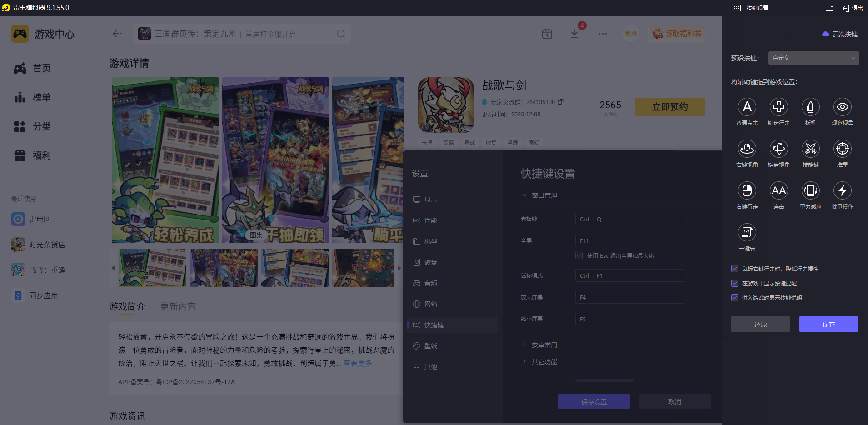Click the 立即预约 reserve button
Viewport: 868px width, 425px height.
tap(670, 107)
